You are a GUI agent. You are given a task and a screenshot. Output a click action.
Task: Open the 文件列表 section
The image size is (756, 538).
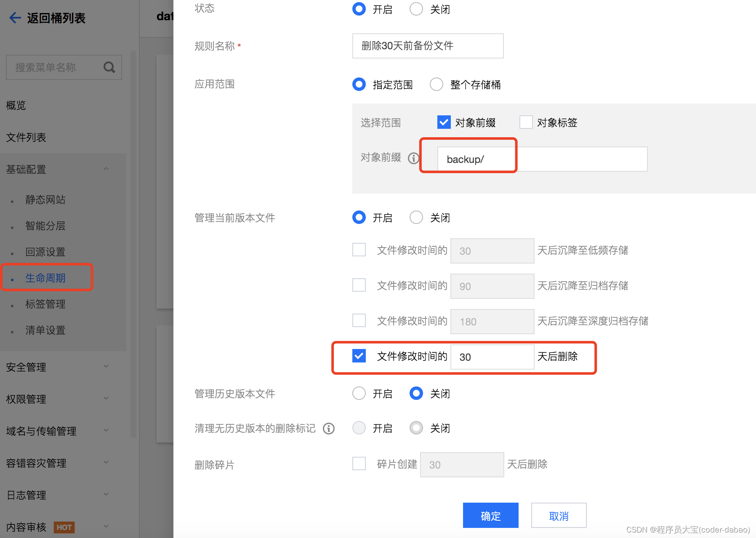(26, 137)
